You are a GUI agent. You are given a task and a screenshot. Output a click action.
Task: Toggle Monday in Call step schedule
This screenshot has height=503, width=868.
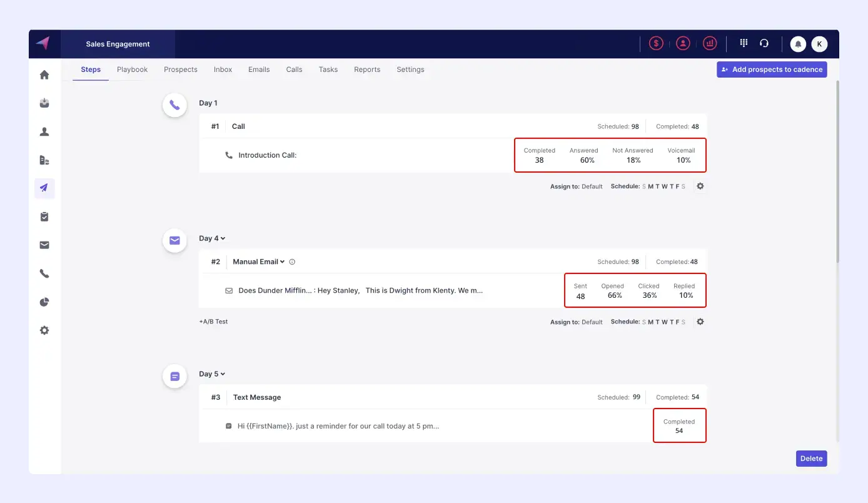click(x=650, y=186)
